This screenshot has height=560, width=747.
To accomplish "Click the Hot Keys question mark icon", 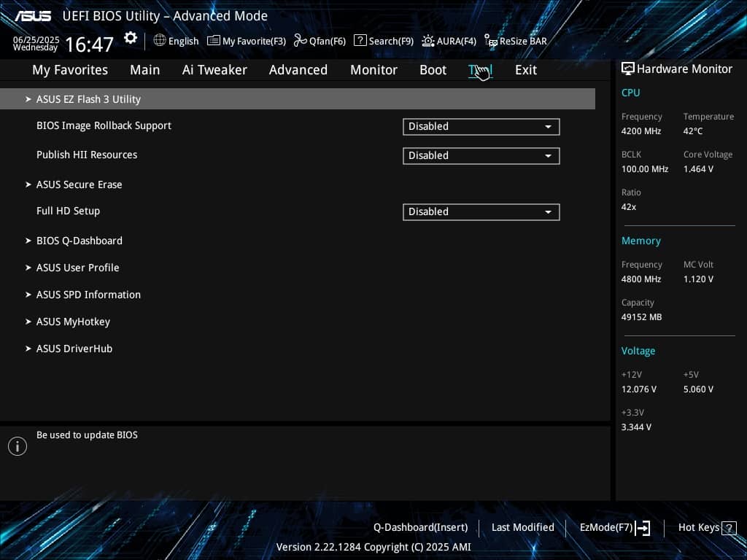I will click(x=729, y=528).
